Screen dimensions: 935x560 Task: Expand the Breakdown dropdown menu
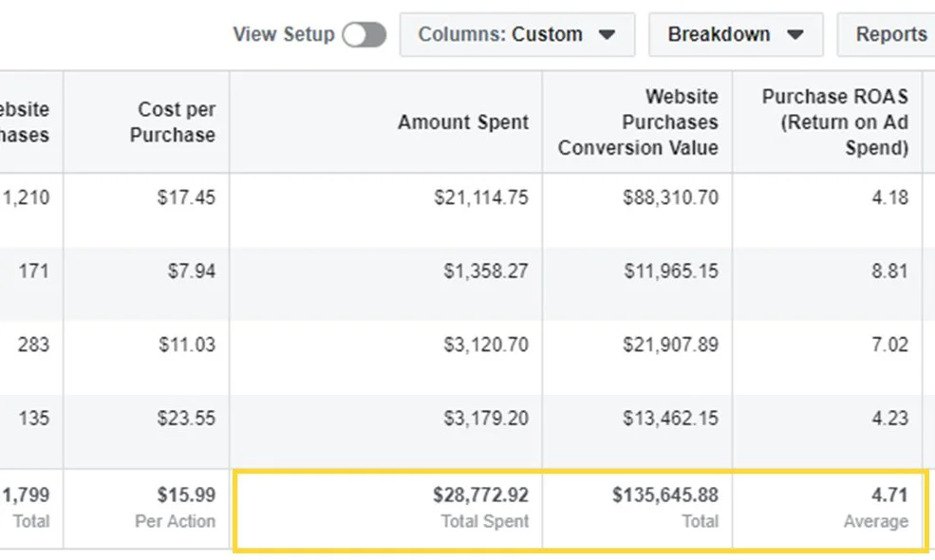[735, 35]
